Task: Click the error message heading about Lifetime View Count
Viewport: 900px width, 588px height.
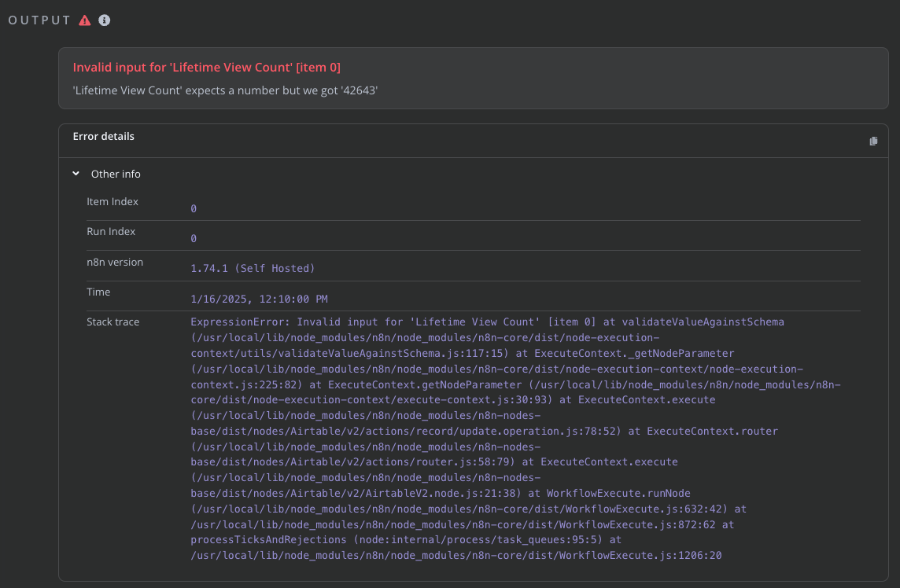Action: (x=206, y=67)
